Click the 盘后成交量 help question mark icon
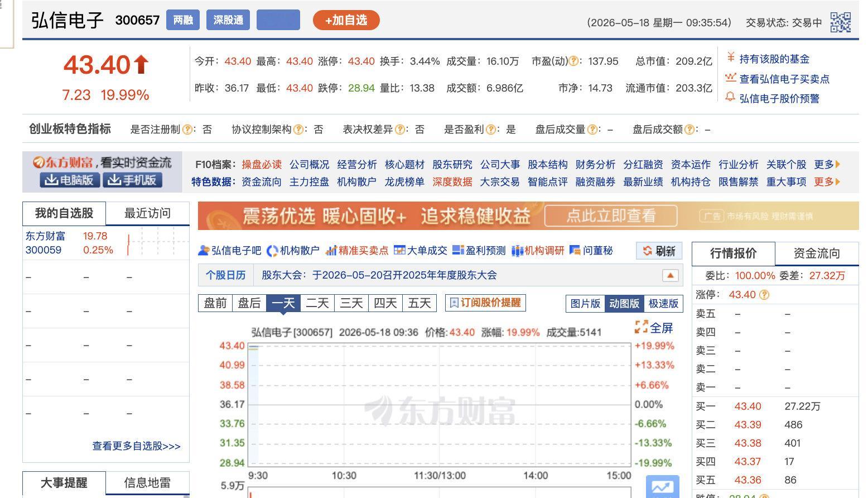Viewport: 868px width, 498px height. coord(592,130)
